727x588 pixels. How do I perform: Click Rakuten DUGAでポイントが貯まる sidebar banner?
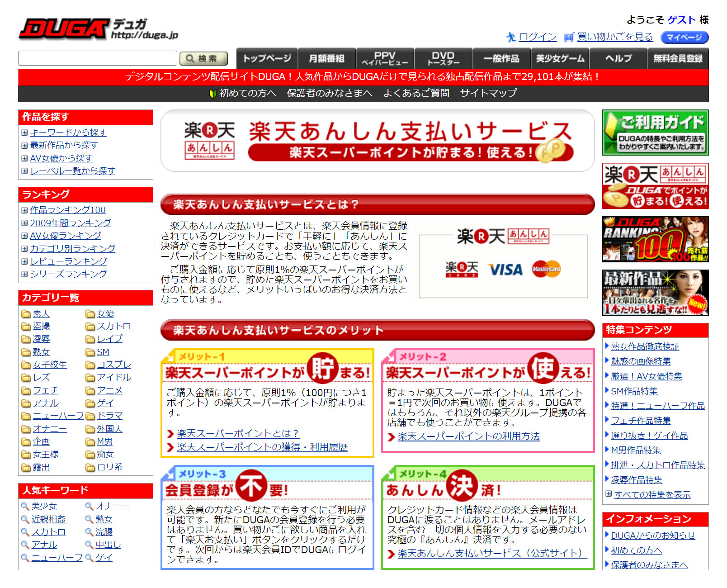(x=655, y=186)
